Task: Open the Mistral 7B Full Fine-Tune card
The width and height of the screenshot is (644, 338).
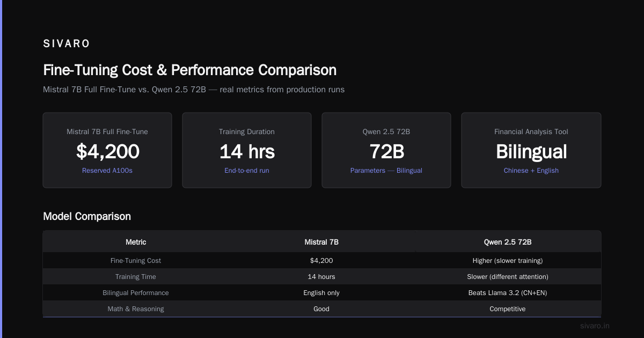Action: 107,150
